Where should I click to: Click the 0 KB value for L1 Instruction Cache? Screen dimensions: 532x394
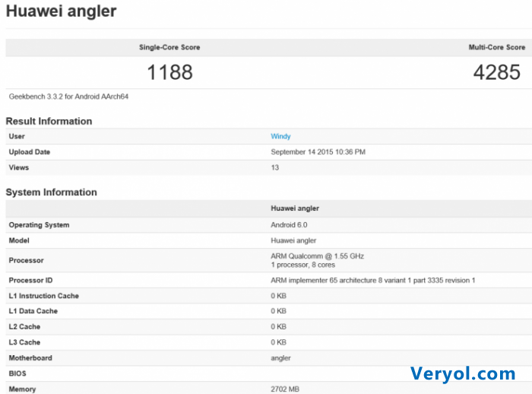point(279,296)
